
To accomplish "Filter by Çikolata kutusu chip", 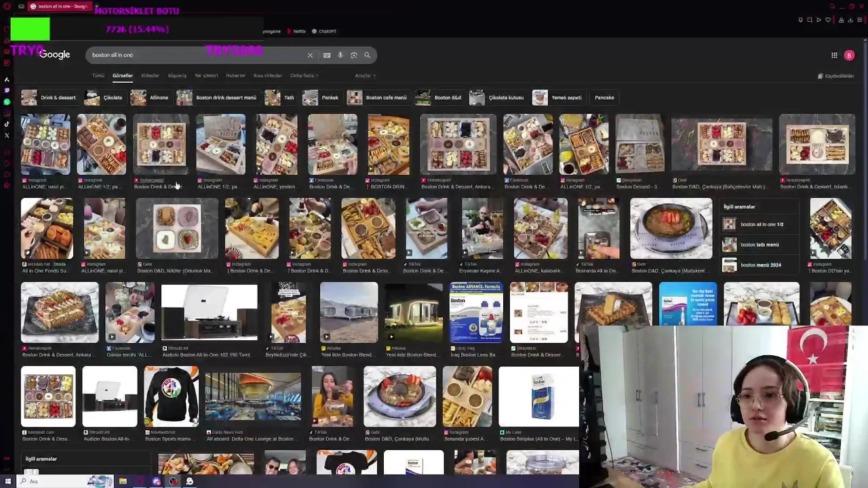I will tap(496, 98).
